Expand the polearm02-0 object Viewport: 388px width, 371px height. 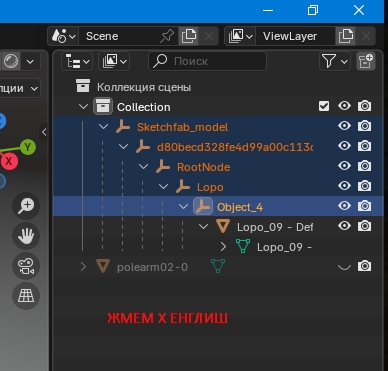83,267
